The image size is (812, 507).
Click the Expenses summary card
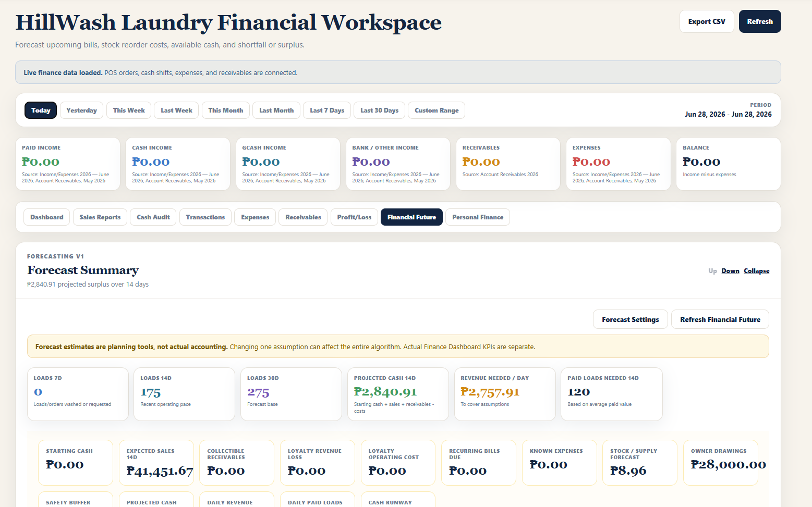click(619, 164)
